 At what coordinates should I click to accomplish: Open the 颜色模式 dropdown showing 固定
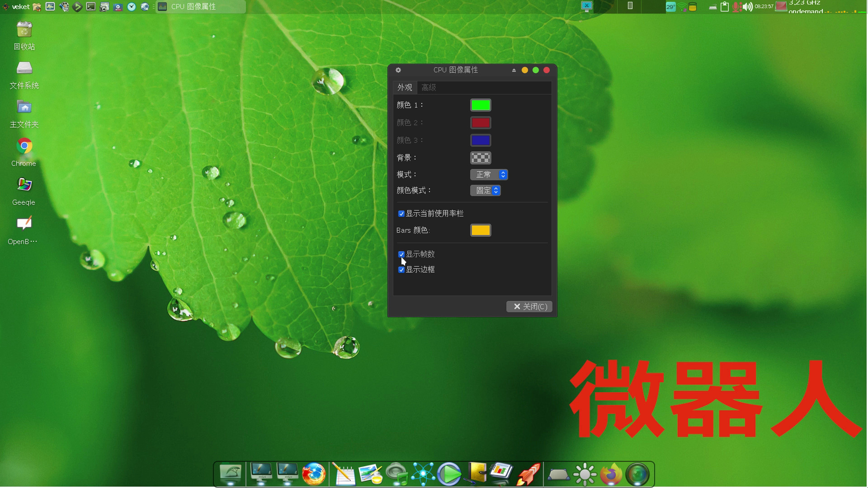pos(486,191)
